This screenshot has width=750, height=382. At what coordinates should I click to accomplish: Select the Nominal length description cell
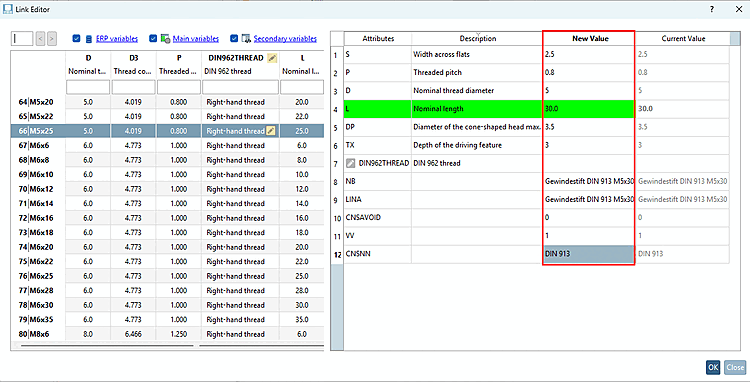pos(477,109)
